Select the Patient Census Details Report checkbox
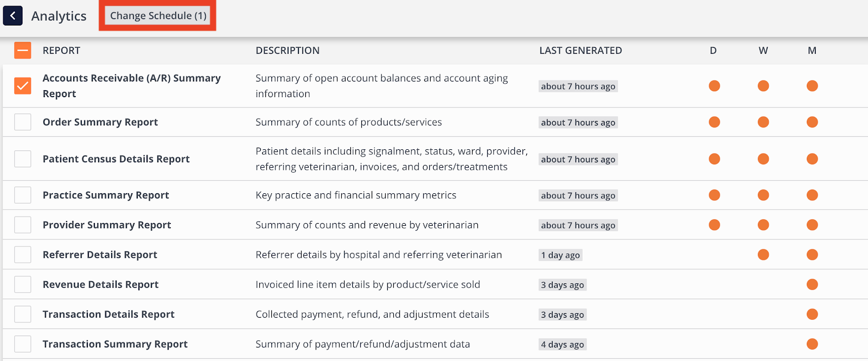This screenshot has height=361, width=868. point(23,159)
